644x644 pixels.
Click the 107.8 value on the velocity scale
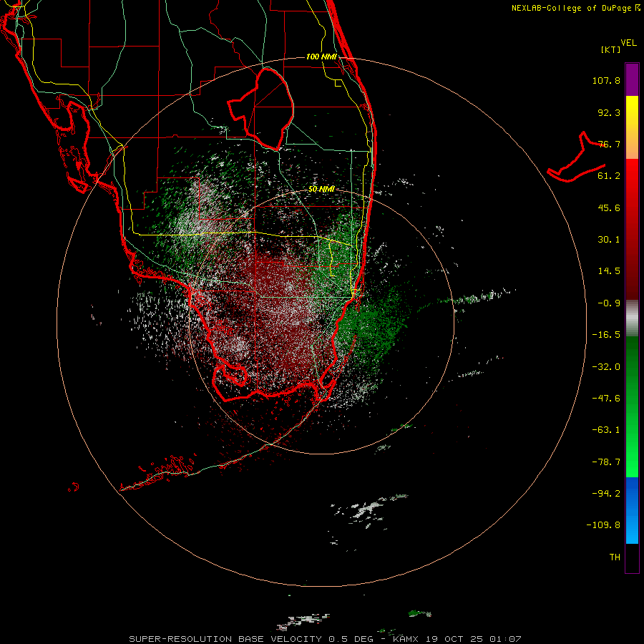point(606,80)
